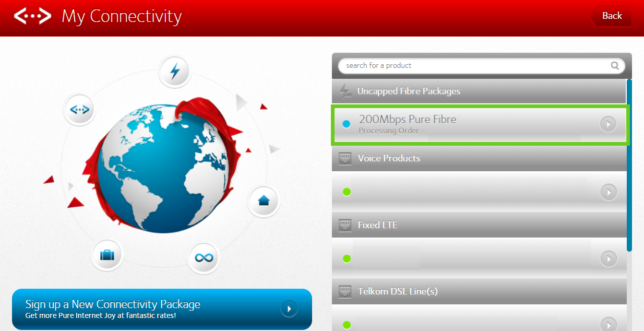Screen dimensions: 644x331
Task: Click the briefcase icon below globe
Action: point(107,255)
